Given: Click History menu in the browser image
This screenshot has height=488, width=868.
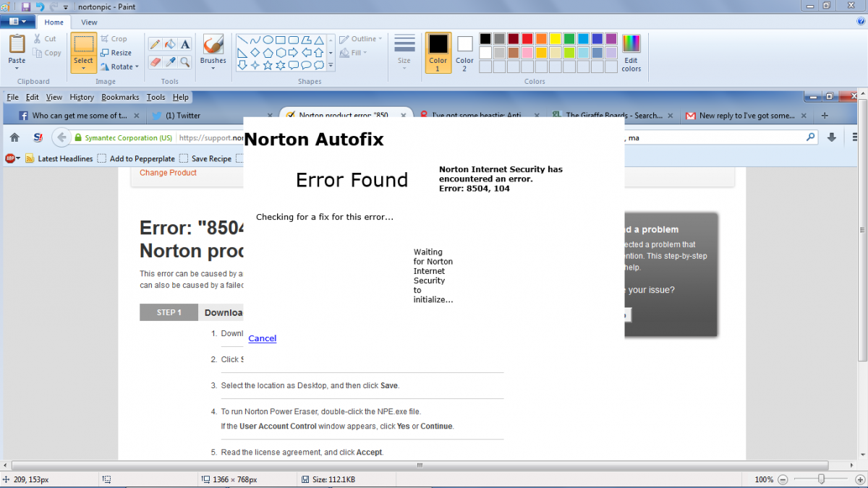Looking at the screenshot, I should [82, 97].
